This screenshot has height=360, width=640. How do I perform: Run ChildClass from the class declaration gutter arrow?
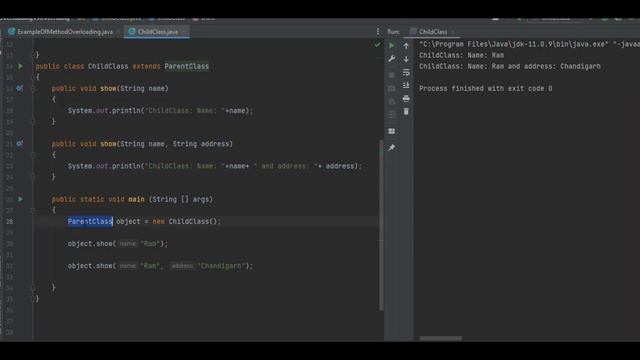point(20,66)
